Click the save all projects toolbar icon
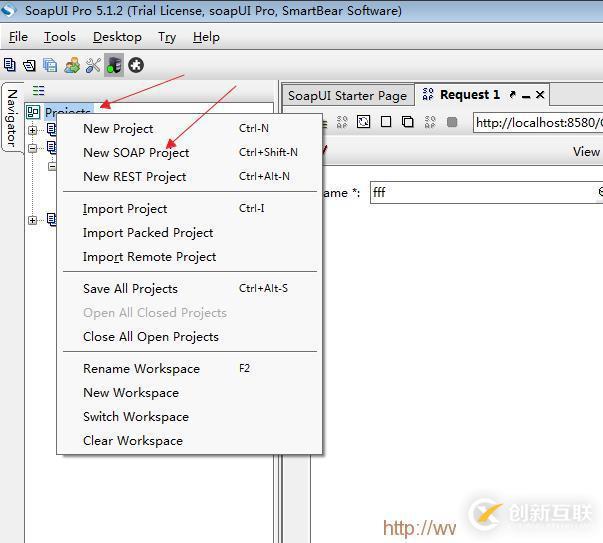The width and height of the screenshot is (603, 543). click(x=50, y=65)
